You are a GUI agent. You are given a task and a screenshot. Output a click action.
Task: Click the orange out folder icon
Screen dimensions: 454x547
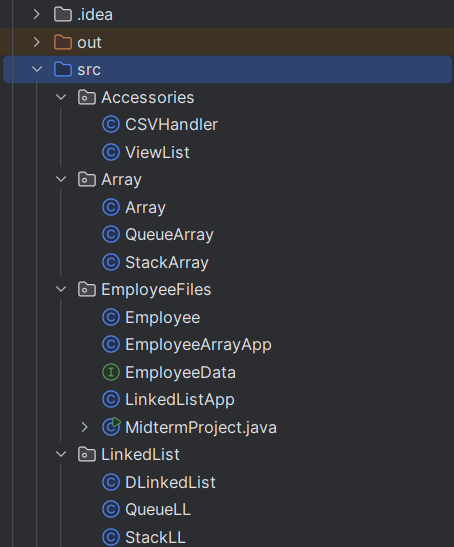63,42
